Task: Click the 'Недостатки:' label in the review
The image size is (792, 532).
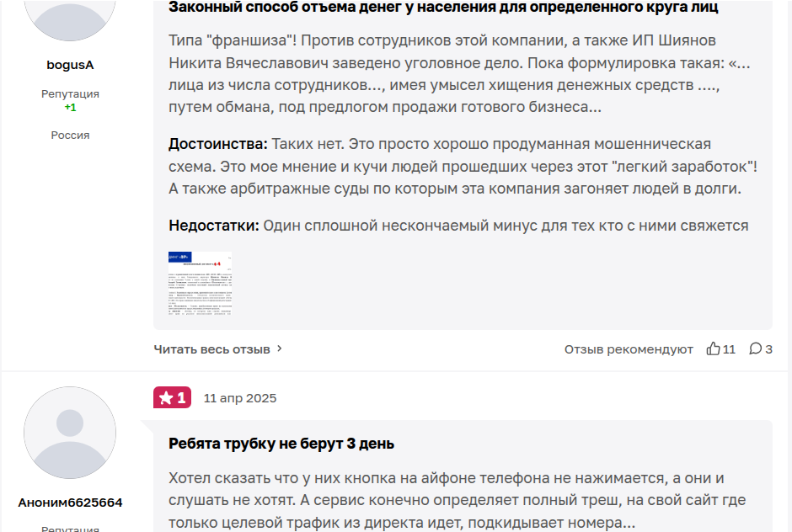Action: pyautogui.click(x=214, y=226)
